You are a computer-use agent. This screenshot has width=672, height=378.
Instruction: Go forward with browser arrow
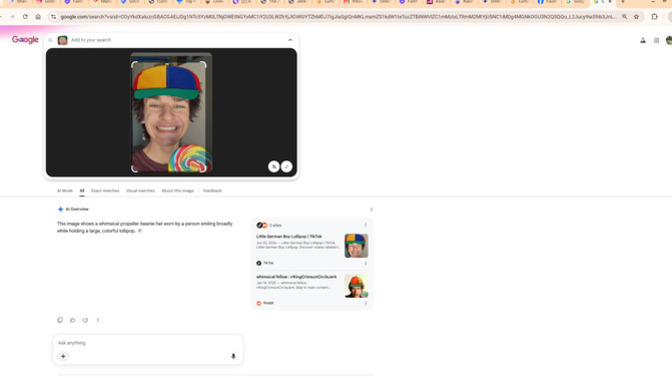click(12, 17)
